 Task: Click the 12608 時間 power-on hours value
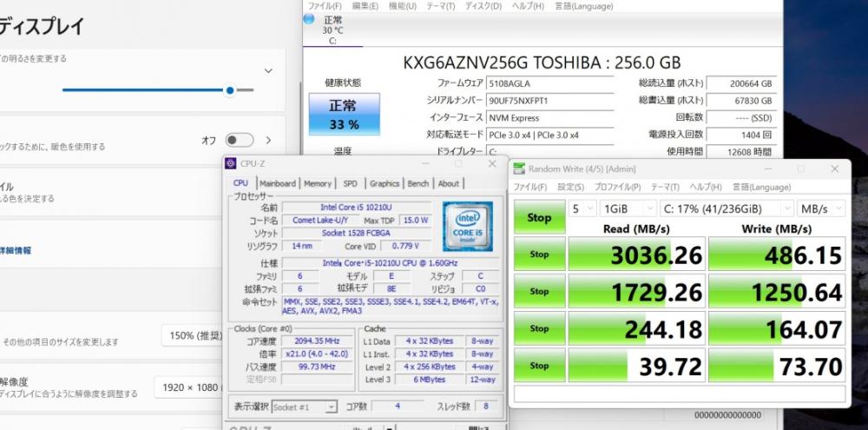(x=742, y=151)
